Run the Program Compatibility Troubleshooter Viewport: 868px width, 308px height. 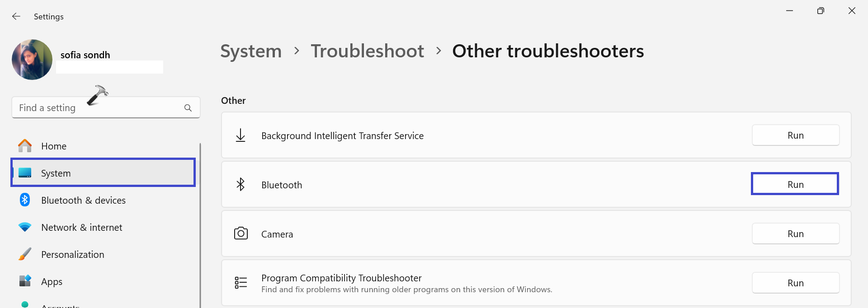pos(795,283)
